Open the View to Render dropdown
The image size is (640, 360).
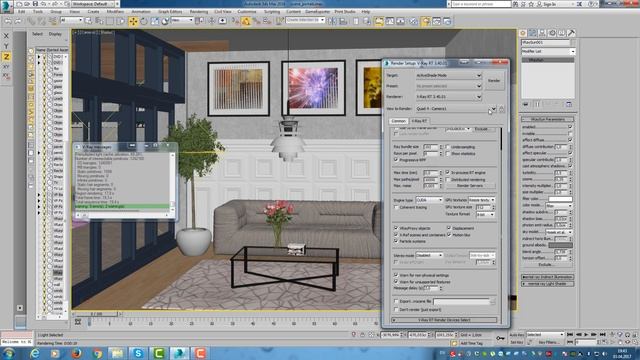[x=456, y=109]
